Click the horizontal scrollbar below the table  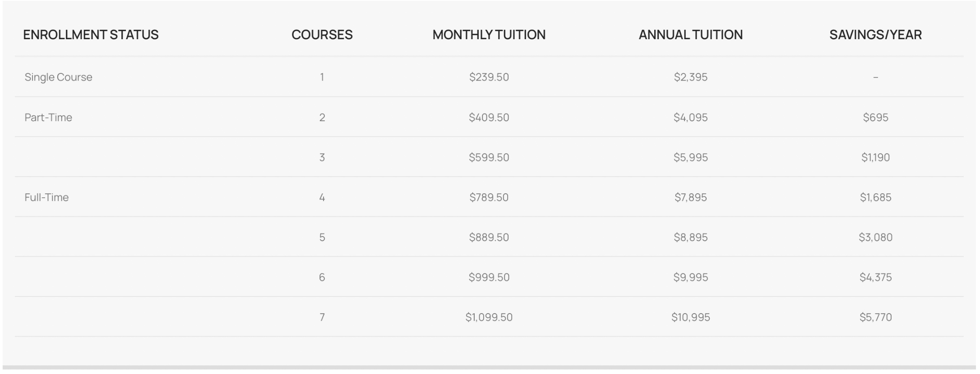[489, 369]
